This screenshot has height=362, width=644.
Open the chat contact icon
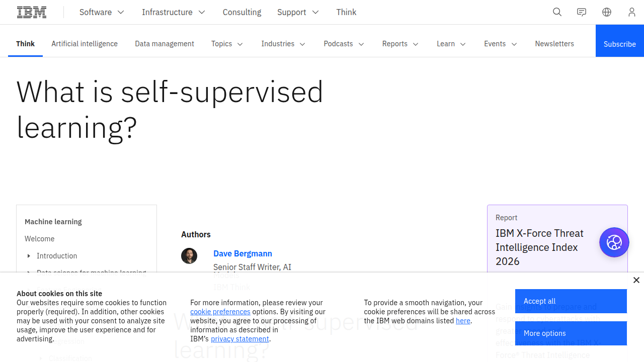(582, 12)
